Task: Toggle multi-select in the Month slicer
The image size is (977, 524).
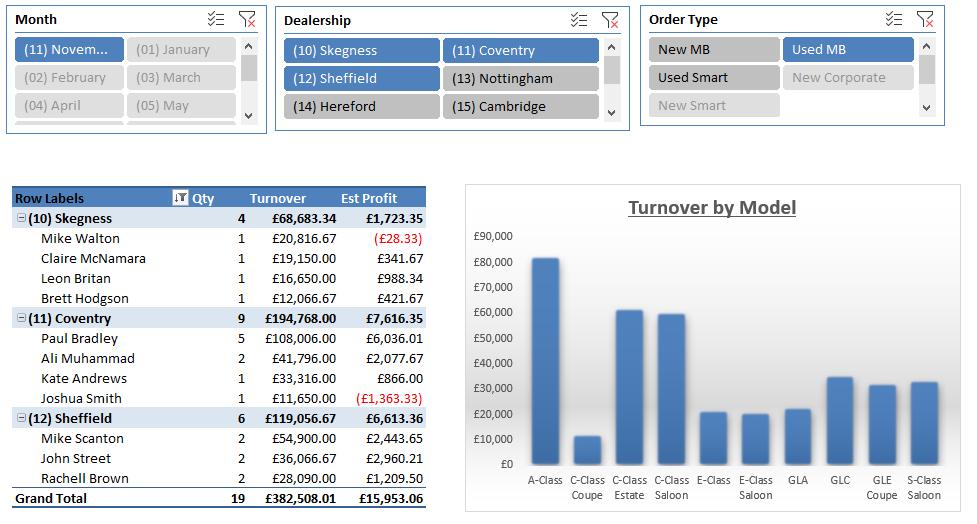Action: pos(216,19)
